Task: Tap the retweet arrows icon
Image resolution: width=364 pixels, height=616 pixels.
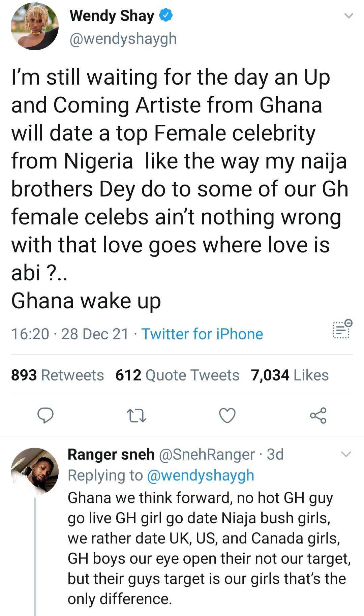Action: coord(136,415)
